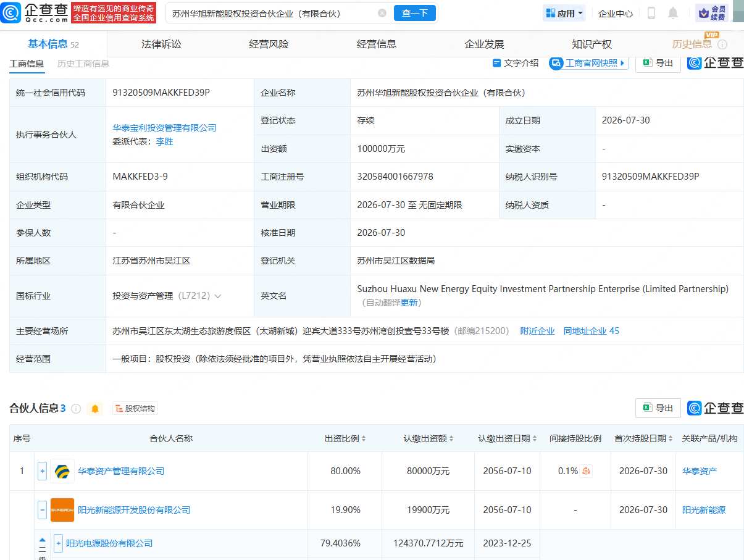The image size is (744, 560).
Task: Switch to 企业发展 tab
Action: (x=484, y=44)
